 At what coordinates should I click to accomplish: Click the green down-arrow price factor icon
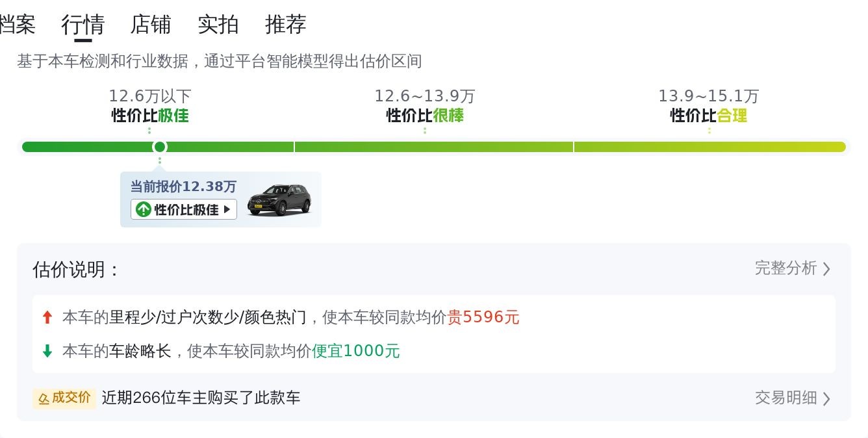pyautogui.click(x=47, y=352)
